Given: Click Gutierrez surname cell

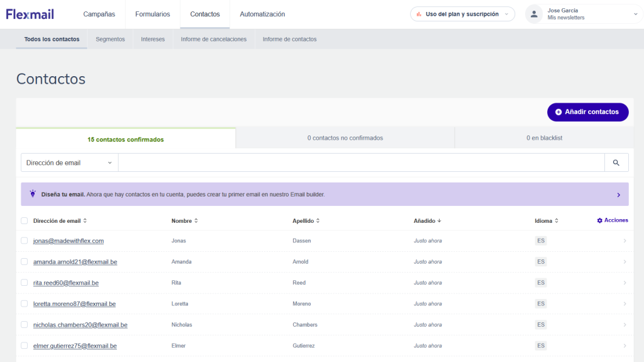Looking at the screenshot, I should point(304,346).
